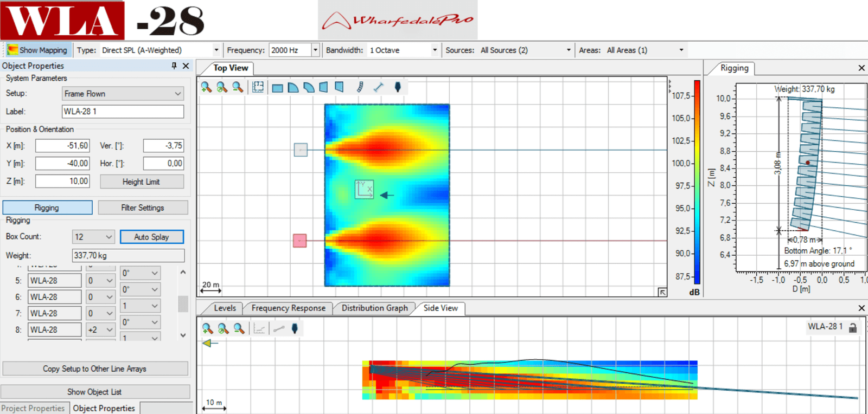Click the Ver. angle field -3,75
Image resolution: width=868 pixels, height=414 pixels.
pyautogui.click(x=163, y=146)
